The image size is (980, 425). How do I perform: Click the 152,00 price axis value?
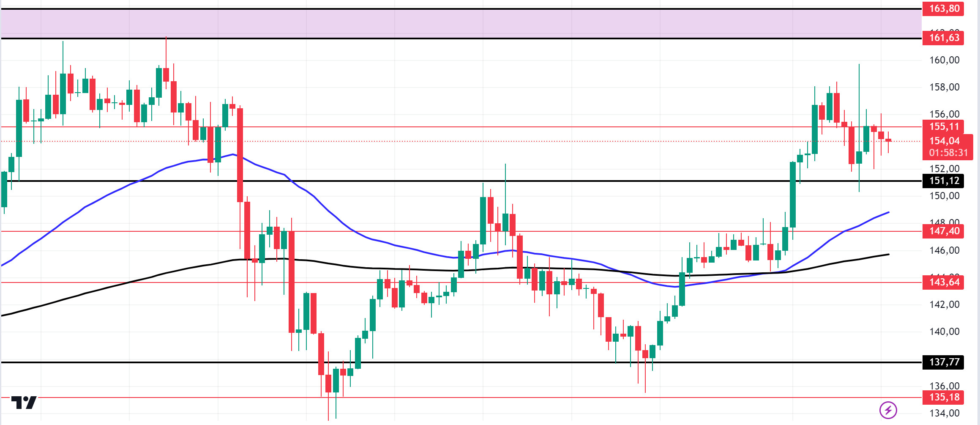click(x=944, y=169)
